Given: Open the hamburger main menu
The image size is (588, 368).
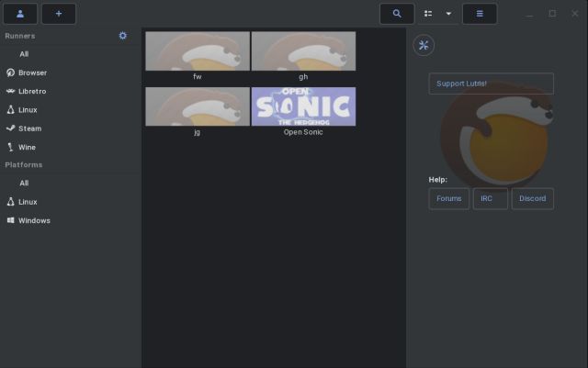Looking at the screenshot, I should pos(480,14).
